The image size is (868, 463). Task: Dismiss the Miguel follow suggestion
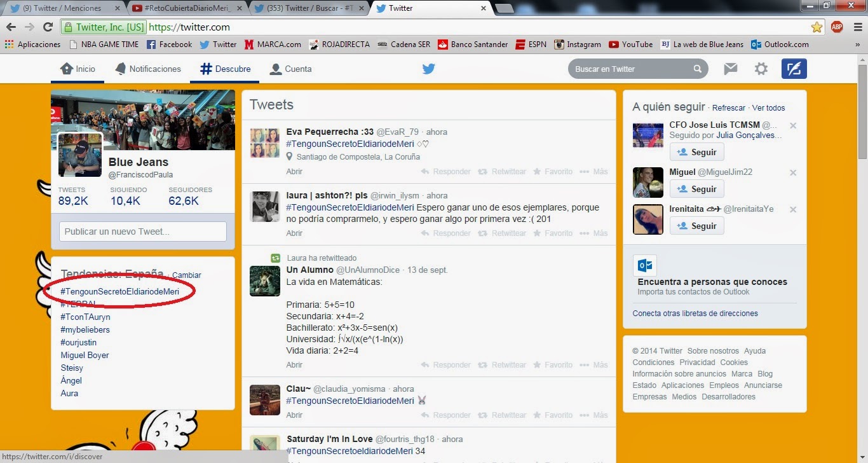click(x=793, y=172)
